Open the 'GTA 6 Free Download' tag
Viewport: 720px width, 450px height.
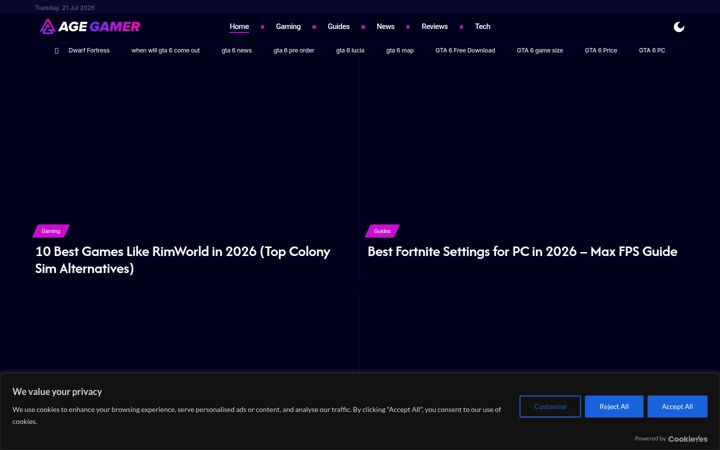coord(465,51)
